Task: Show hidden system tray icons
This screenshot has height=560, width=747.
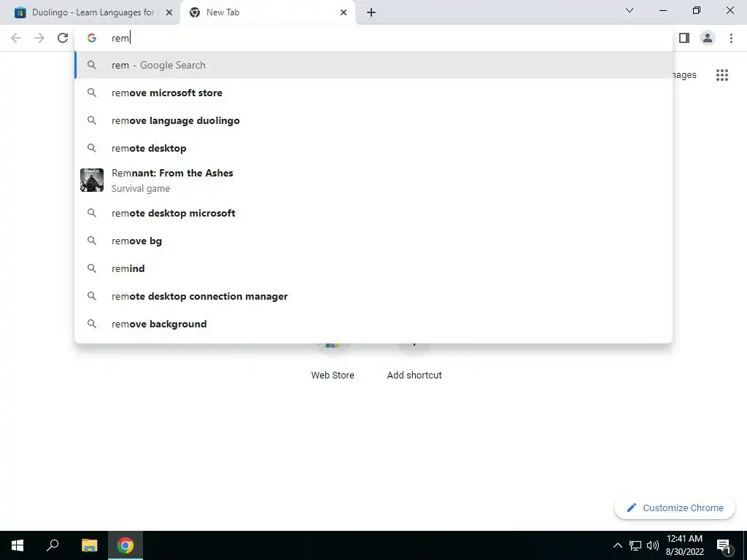Action: coord(617,545)
